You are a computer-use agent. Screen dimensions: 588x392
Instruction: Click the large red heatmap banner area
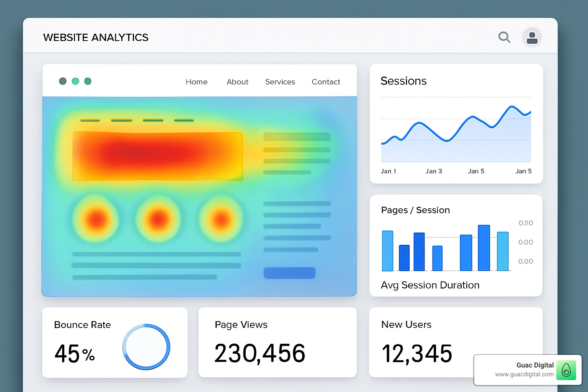(158, 156)
